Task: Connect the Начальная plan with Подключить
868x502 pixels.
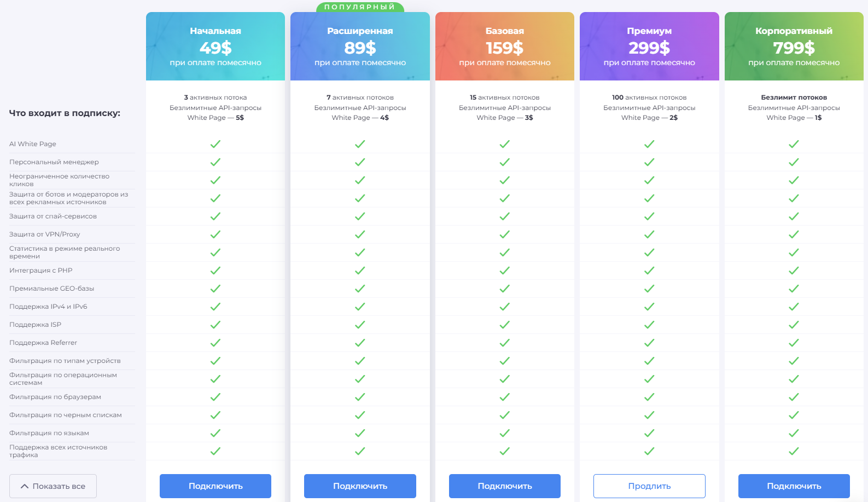Action: pyautogui.click(x=215, y=486)
